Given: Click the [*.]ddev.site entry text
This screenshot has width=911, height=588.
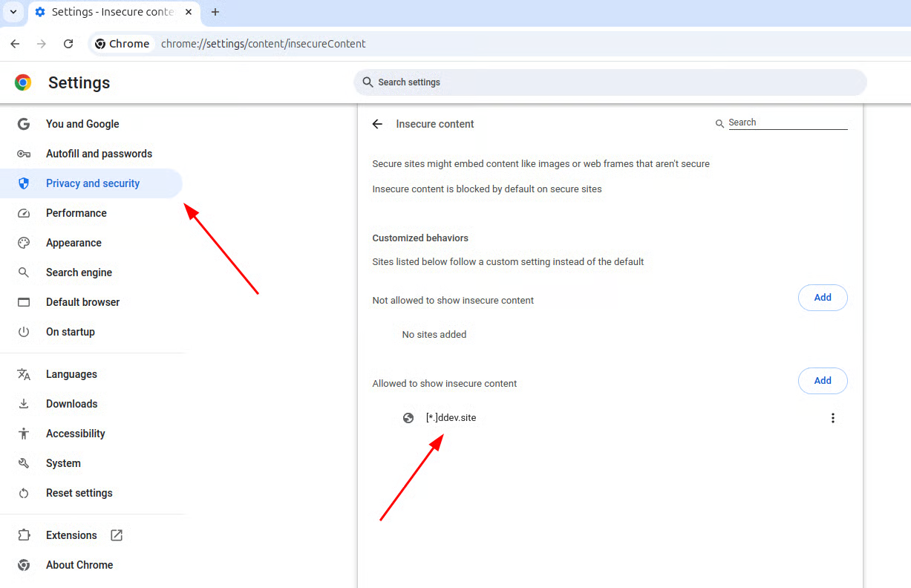Looking at the screenshot, I should 451,418.
